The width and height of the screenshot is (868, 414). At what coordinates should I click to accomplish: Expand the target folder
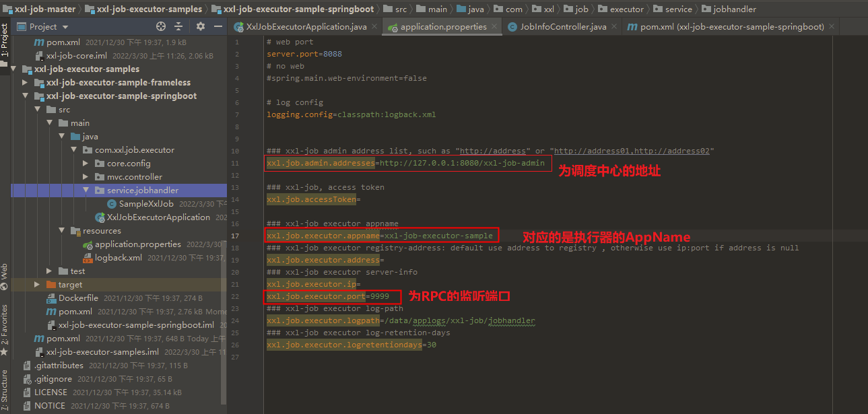coord(38,285)
